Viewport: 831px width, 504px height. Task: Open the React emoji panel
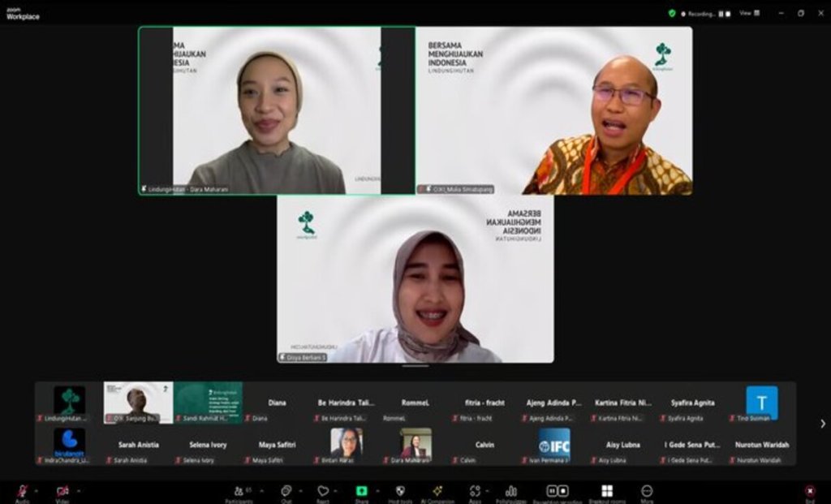[323, 491]
